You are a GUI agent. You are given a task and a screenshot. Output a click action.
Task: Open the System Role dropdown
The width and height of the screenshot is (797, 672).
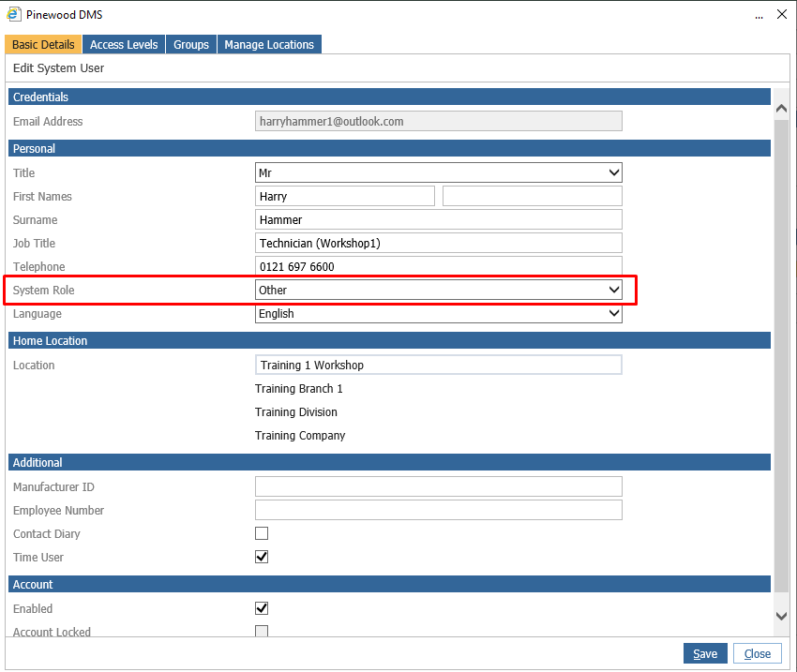click(x=438, y=290)
